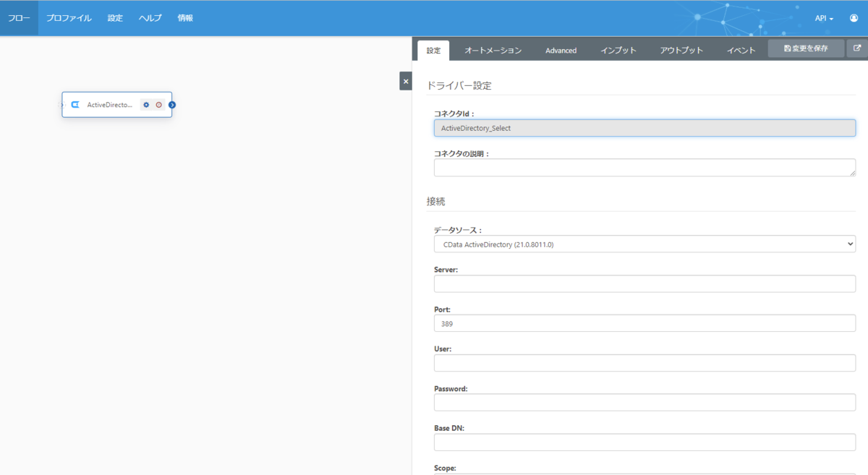868x475 pixels.
Task: Open the データソース dropdown
Action: click(644, 244)
